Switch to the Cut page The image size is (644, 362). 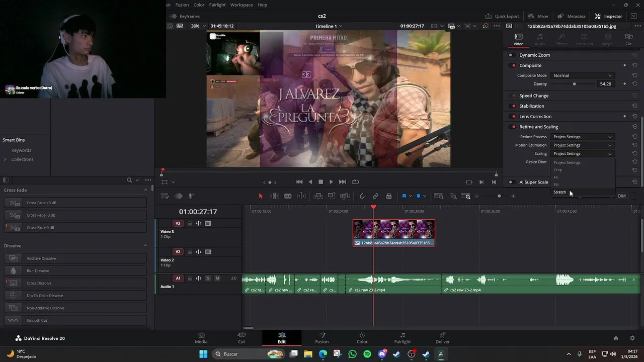point(242,338)
